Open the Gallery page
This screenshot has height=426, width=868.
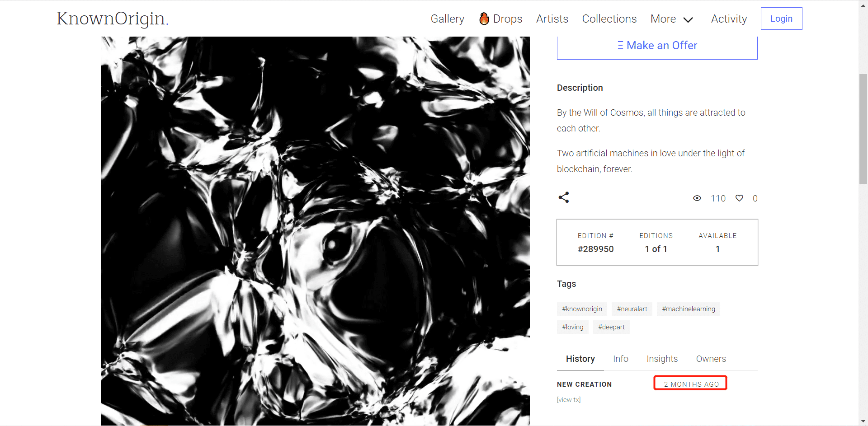447,19
